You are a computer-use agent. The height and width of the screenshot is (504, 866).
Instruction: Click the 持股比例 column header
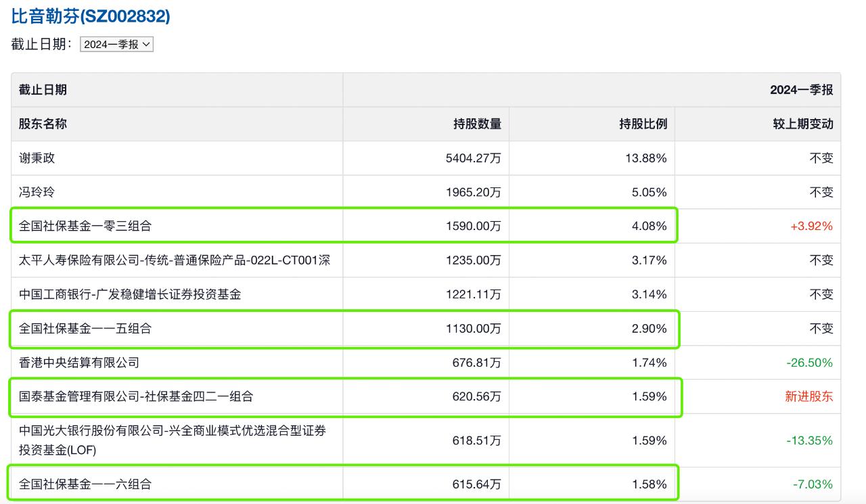tap(643, 124)
